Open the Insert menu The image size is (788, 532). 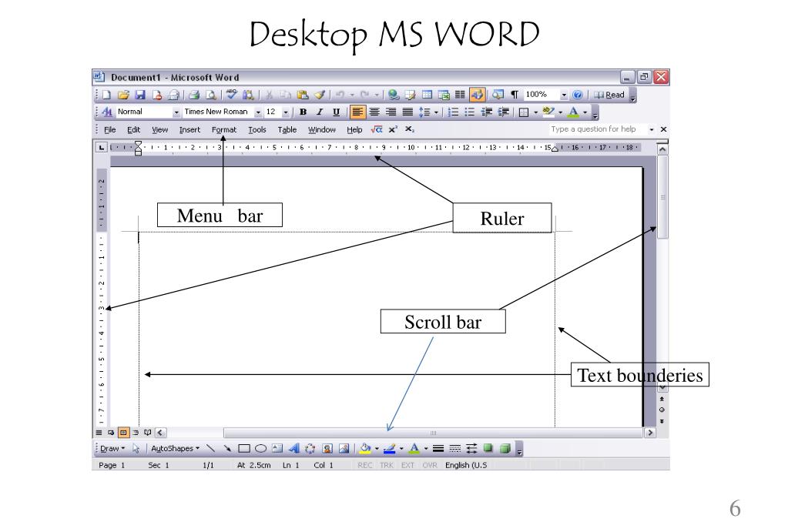[189, 129]
